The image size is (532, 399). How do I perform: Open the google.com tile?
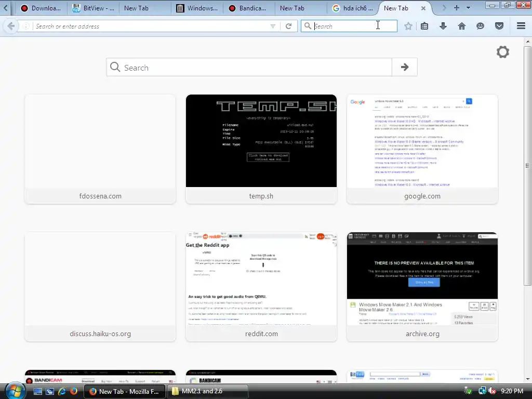click(422, 149)
